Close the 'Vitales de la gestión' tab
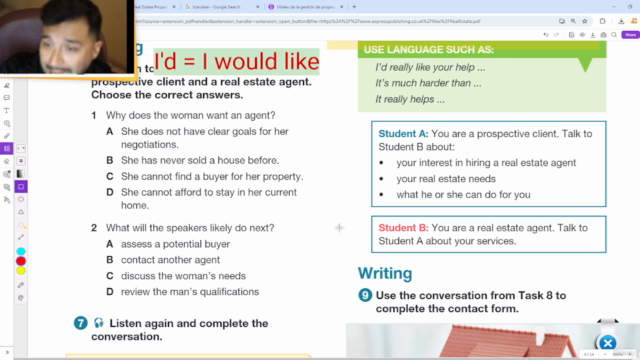Viewport: 640px width, 360px height. click(342, 7)
